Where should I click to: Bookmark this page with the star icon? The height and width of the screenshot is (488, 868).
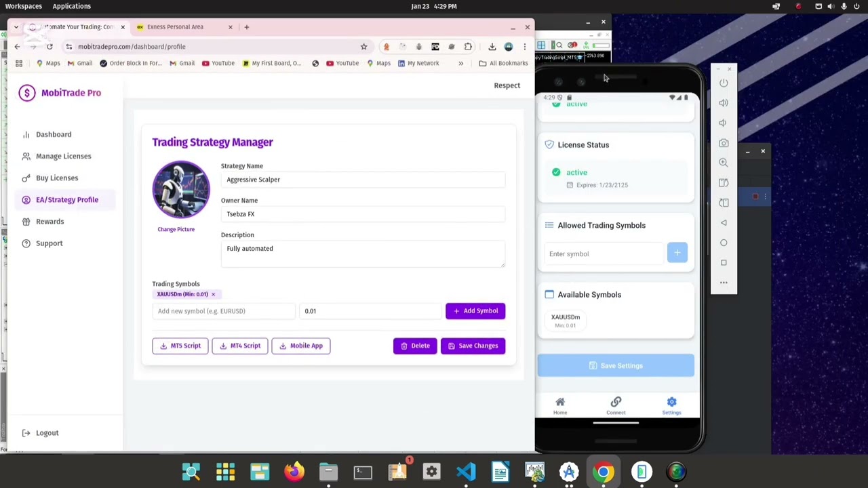[x=364, y=47]
